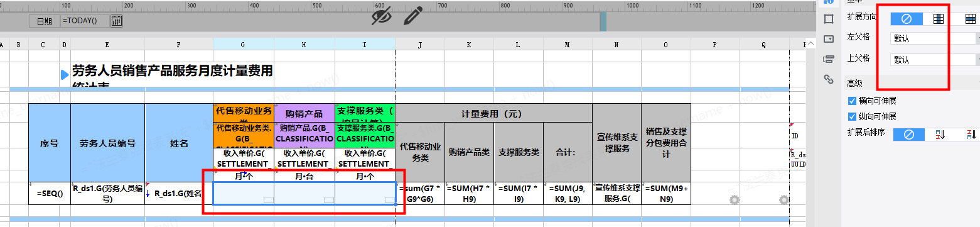The height and width of the screenshot is (227, 980).
Task: Select the 劳务人员编号 header cell
Action: [107, 143]
